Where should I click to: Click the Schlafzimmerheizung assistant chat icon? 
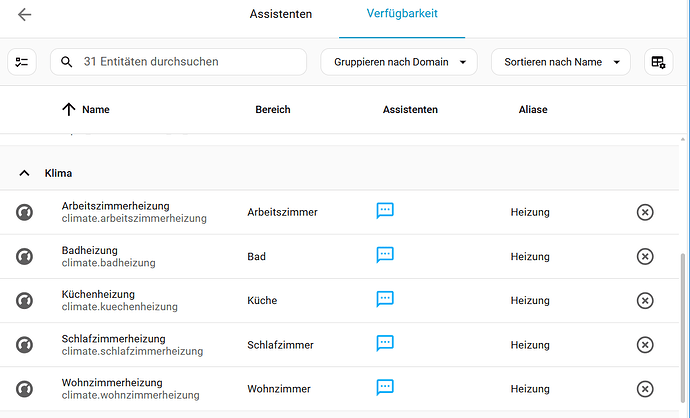click(x=385, y=343)
